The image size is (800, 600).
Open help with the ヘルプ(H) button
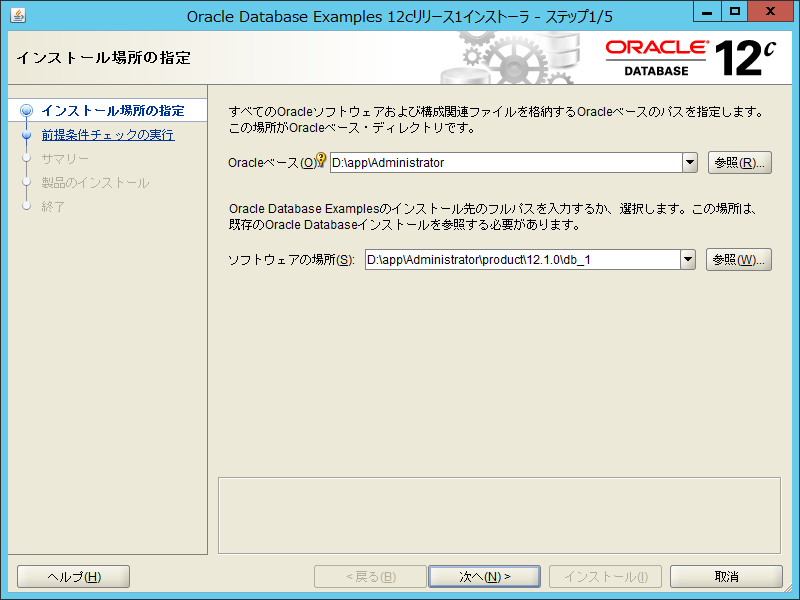click(x=74, y=577)
